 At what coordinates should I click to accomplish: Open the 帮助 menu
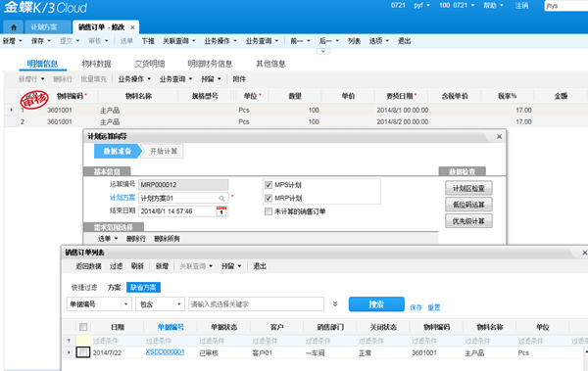493,5
